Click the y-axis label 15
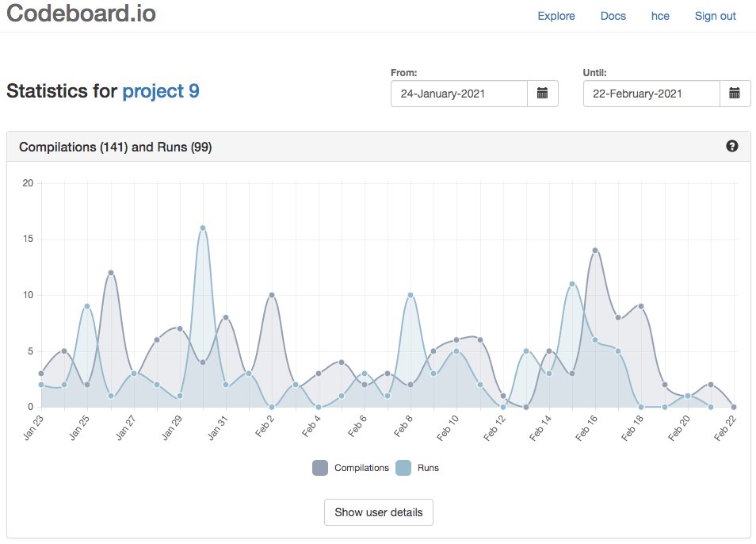Image resolution: width=756 pixels, height=544 pixels. (x=28, y=239)
